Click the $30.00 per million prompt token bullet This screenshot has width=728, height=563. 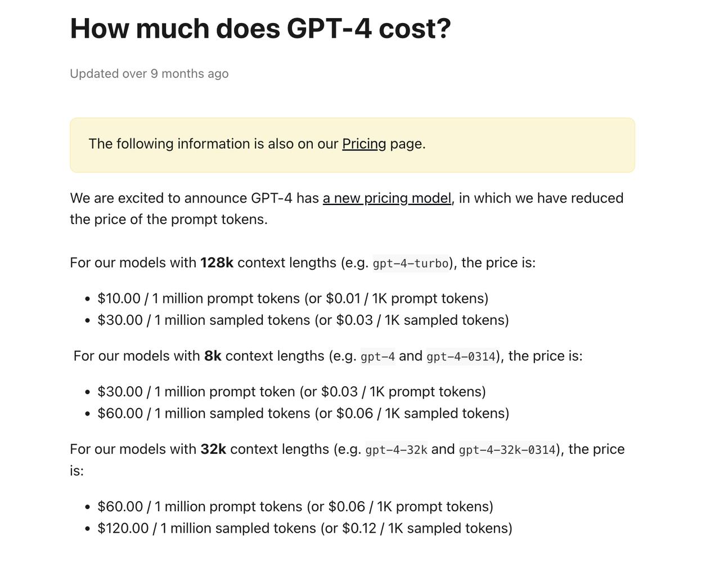(x=291, y=392)
